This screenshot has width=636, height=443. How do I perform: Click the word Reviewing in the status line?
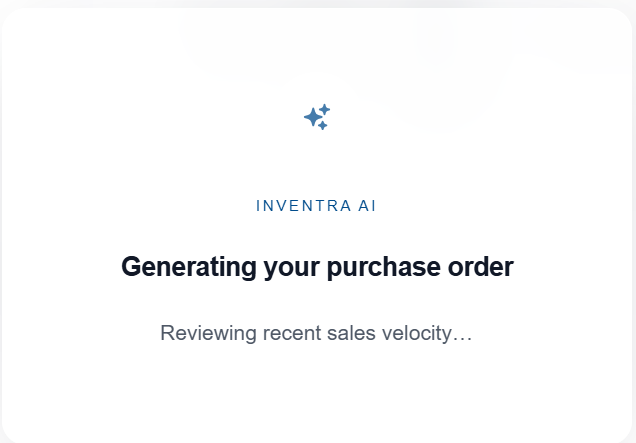coord(208,333)
